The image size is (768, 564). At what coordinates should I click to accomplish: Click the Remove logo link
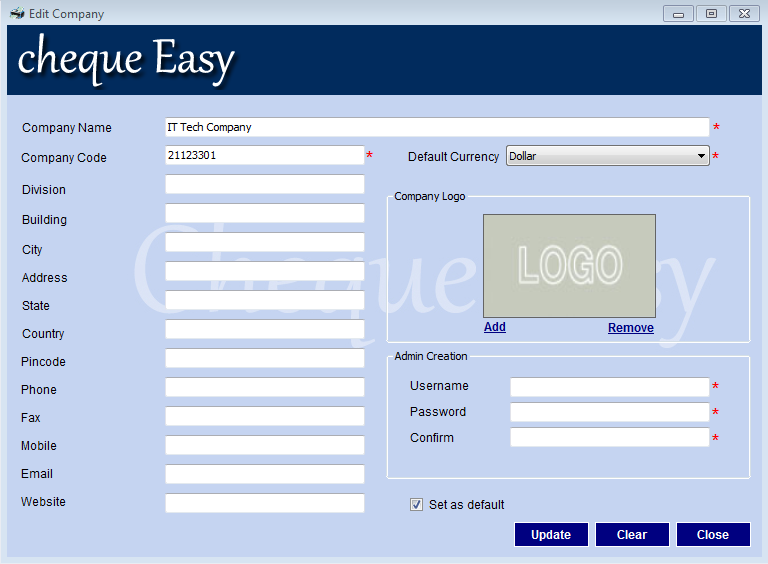(631, 328)
